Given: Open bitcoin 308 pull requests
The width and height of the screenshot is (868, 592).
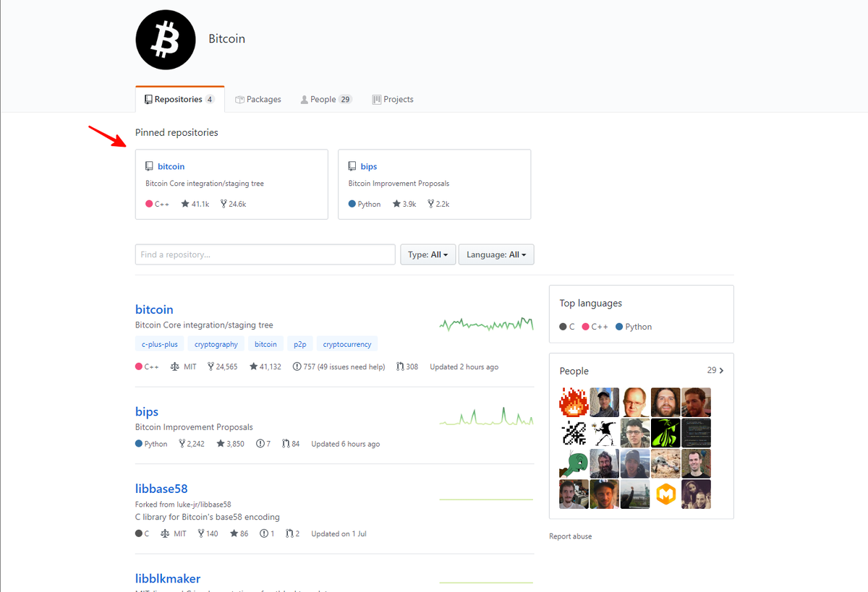Looking at the screenshot, I should [x=407, y=366].
